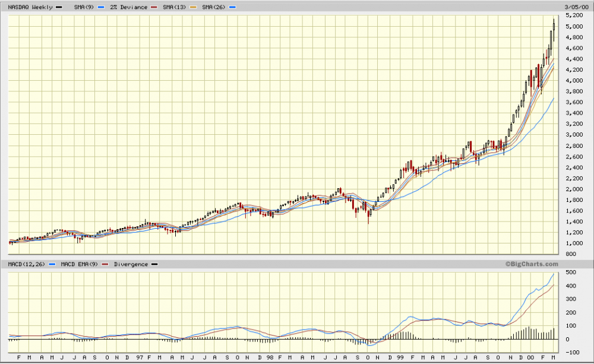Click the black NASDAQ Weekly color swatch
The width and height of the screenshot is (594, 364).
click(58, 7)
